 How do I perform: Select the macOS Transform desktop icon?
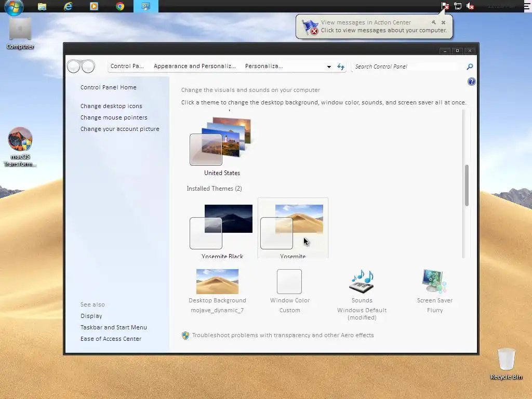tap(20, 147)
